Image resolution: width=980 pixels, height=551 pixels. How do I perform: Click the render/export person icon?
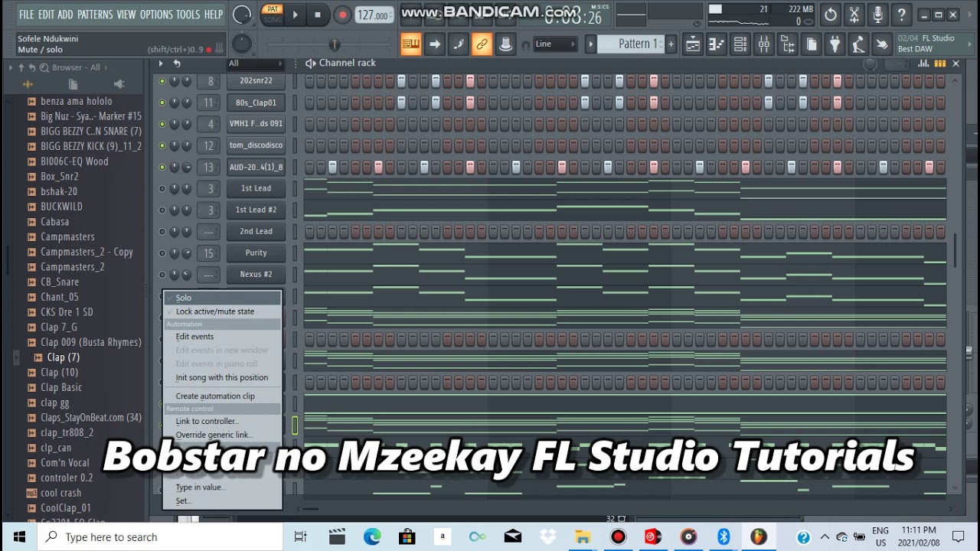pyautogui.click(x=858, y=44)
